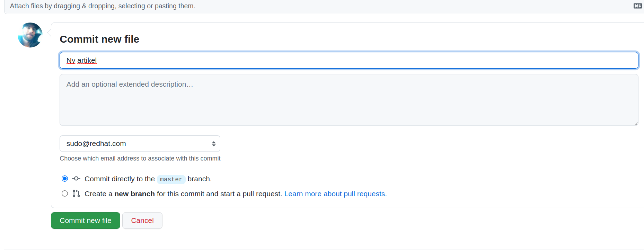Click the resize handle of the description box
Image resolution: width=644 pixels, height=251 pixels.
(x=636, y=123)
